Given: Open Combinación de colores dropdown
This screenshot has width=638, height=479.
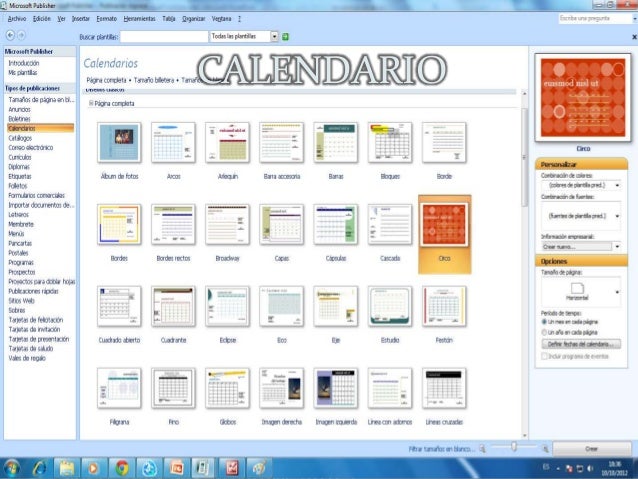Looking at the screenshot, I should 617,185.
